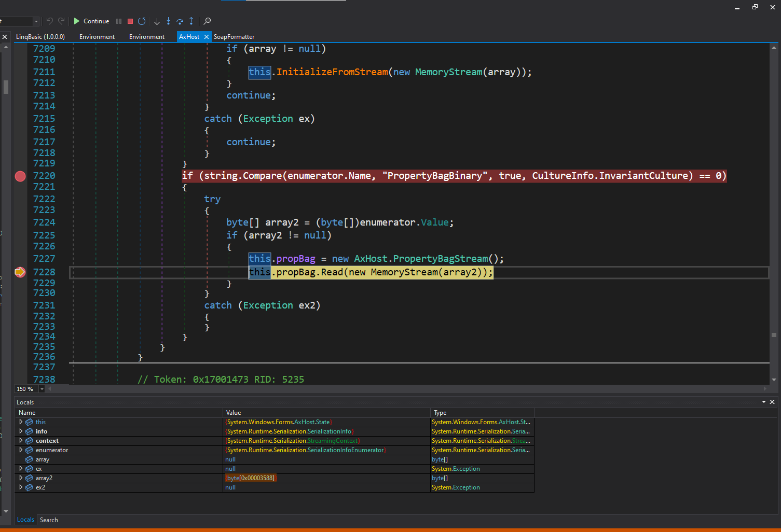Open the language dropdown in the toolbar
The width and height of the screenshot is (781, 532).
click(36, 21)
